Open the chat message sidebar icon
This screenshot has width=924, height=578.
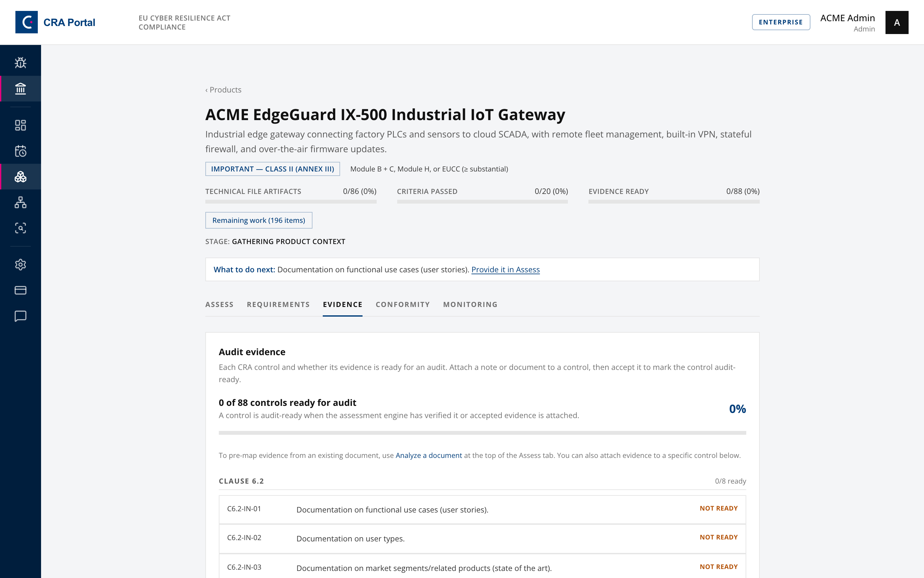coord(21,316)
